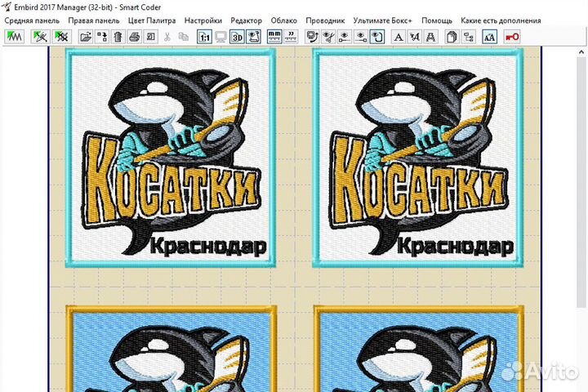
Task: Toggle the 1:1 scale view button
Action: [204, 37]
